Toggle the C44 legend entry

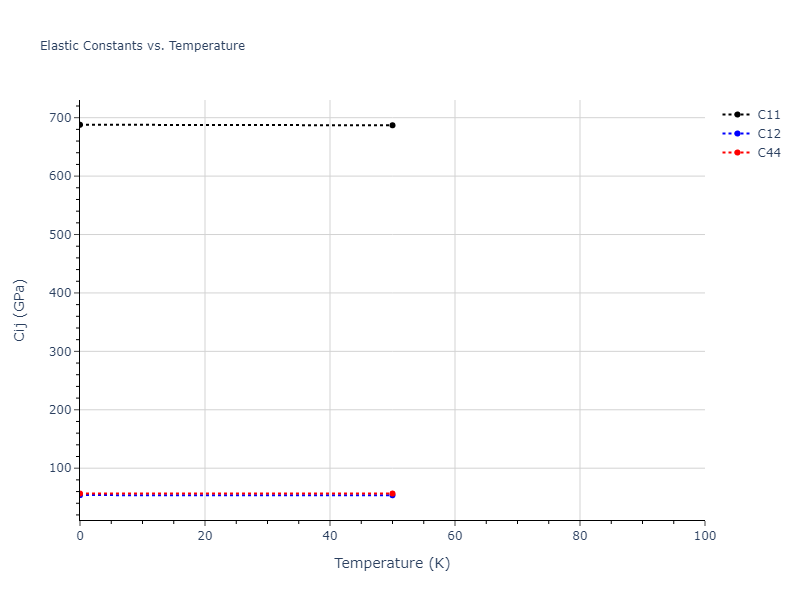pyautogui.click(x=768, y=153)
